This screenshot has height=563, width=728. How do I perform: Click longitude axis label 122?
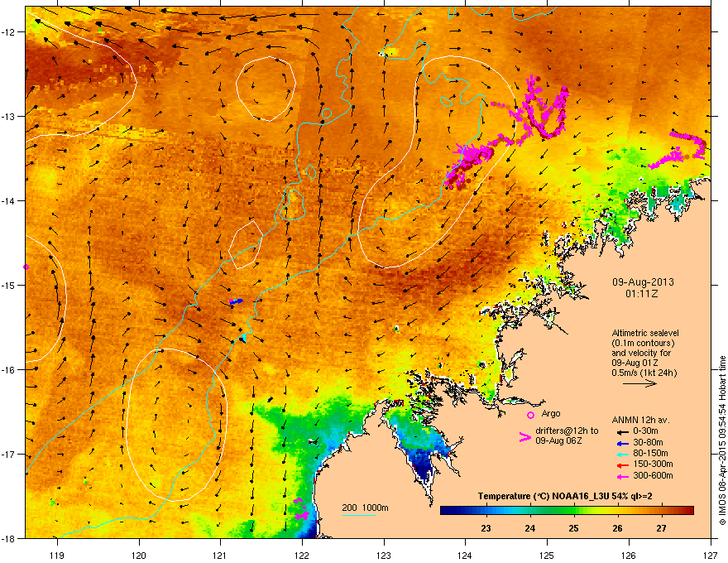coord(302,556)
